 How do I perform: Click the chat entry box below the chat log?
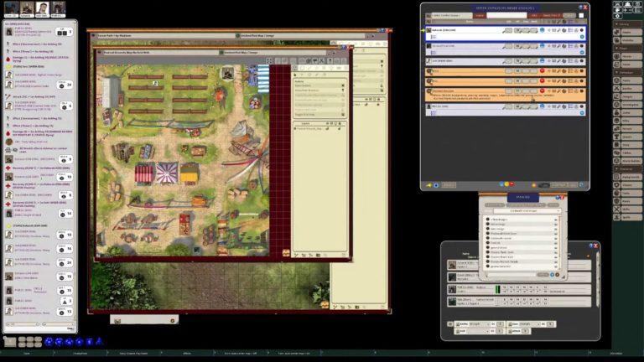[35, 326]
